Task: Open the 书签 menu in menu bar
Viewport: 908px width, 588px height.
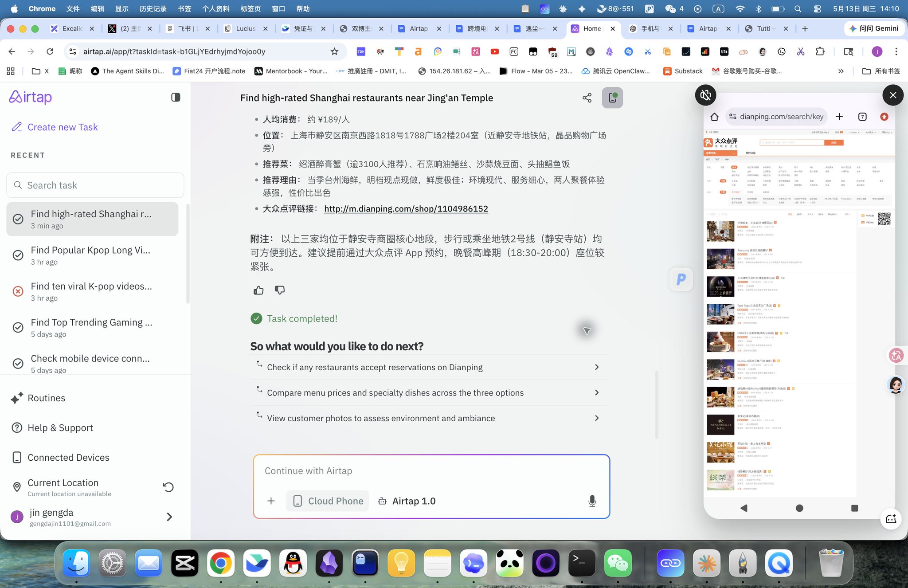Action: pyautogui.click(x=184, y=8)
